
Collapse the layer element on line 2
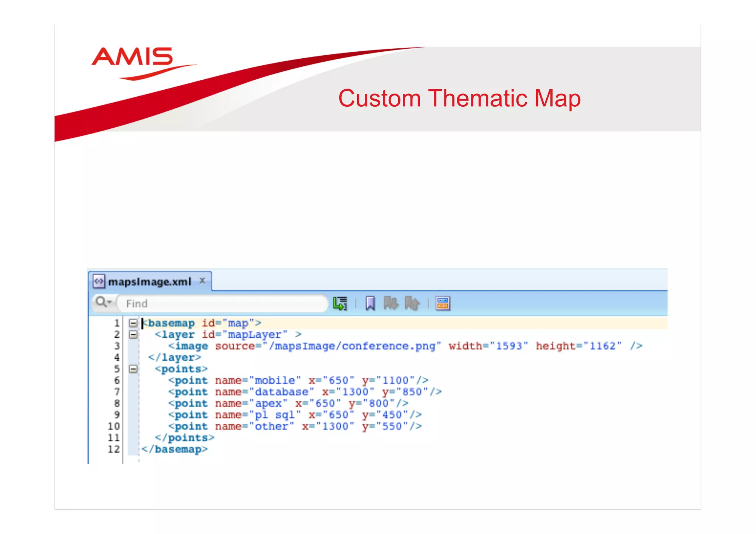[x=133, y=335]
